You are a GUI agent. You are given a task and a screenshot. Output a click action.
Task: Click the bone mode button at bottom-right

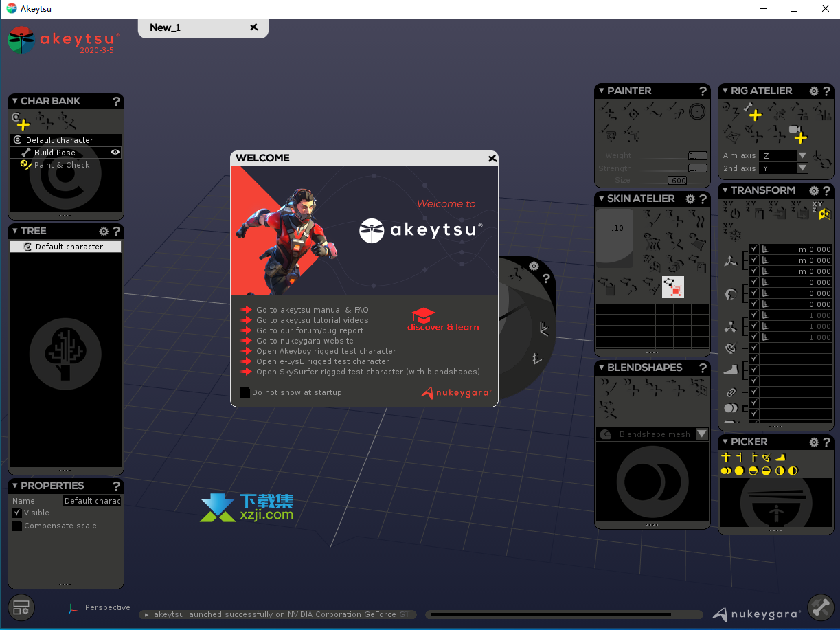[x=820, y=607]
